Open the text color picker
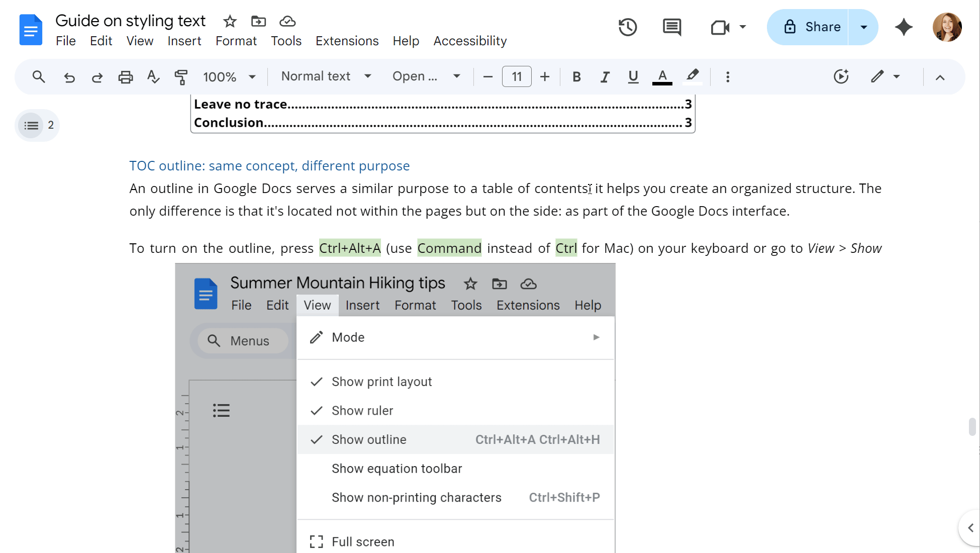Image resolution: width=980 pixels, height=553 pixels. (x=662, y=77)
